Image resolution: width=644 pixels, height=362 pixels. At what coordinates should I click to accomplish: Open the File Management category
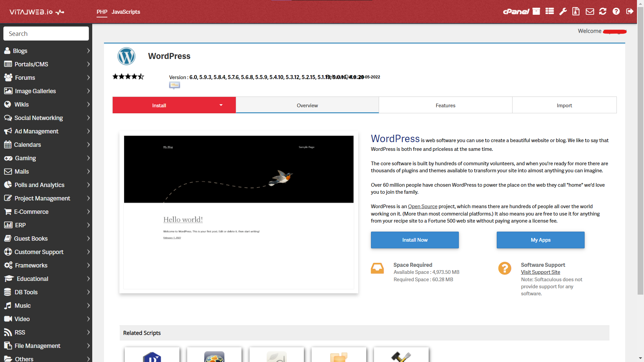[46, 346]
